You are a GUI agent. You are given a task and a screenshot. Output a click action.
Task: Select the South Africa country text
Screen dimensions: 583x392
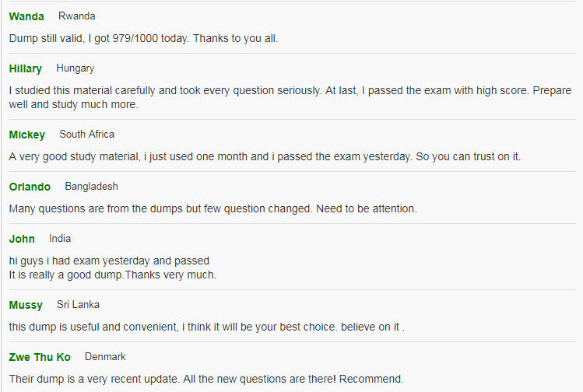(86, 134)
